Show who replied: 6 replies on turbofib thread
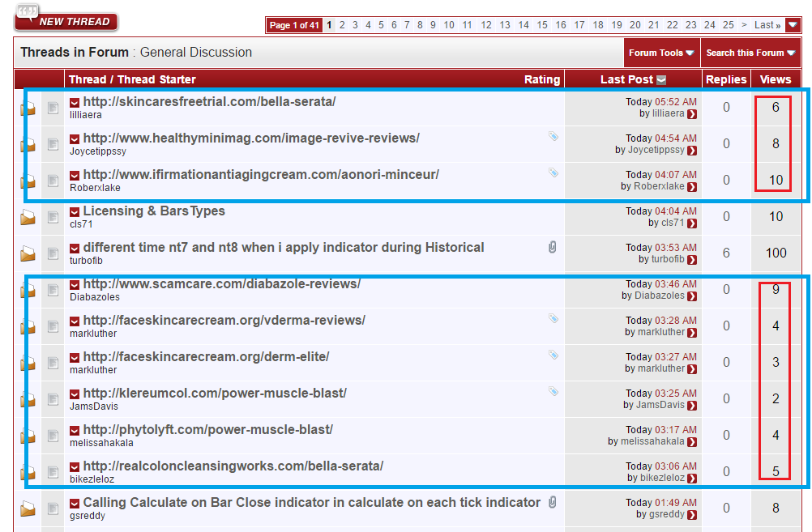Screen dimensions: 812x532 click(726, 253)
